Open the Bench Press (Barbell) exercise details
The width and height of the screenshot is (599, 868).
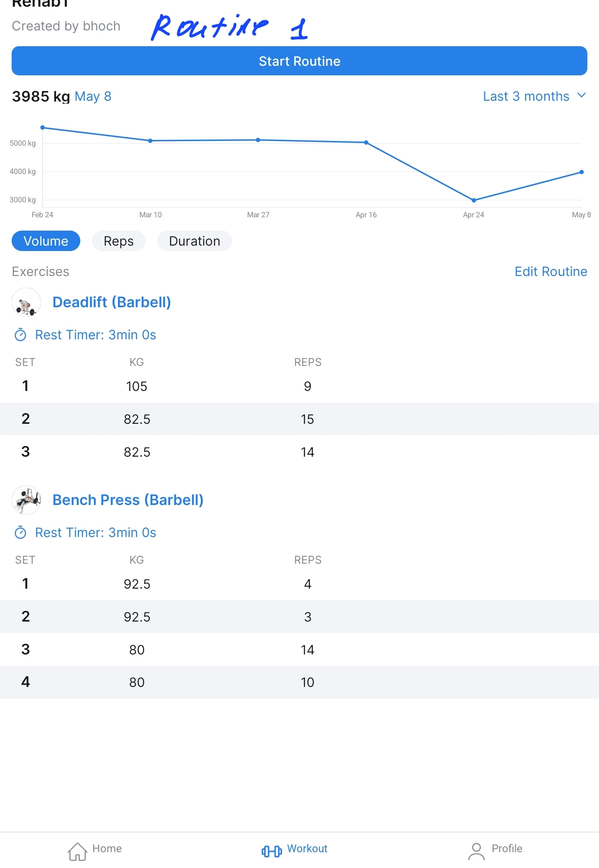point(128,500)
